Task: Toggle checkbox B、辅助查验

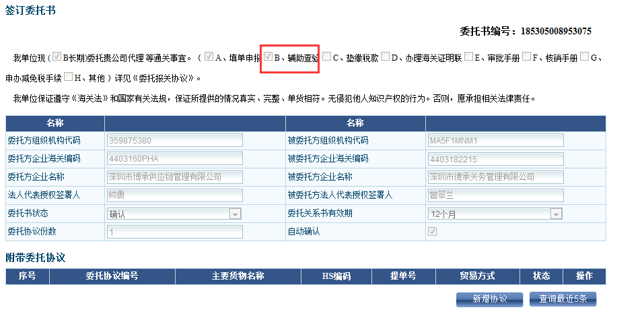Action: [268, 57]
